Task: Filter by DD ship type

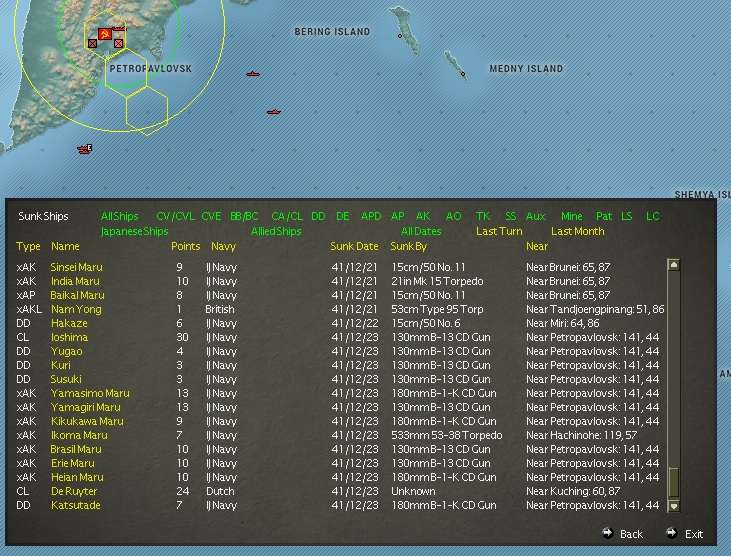Action: [x=318, y=216]
